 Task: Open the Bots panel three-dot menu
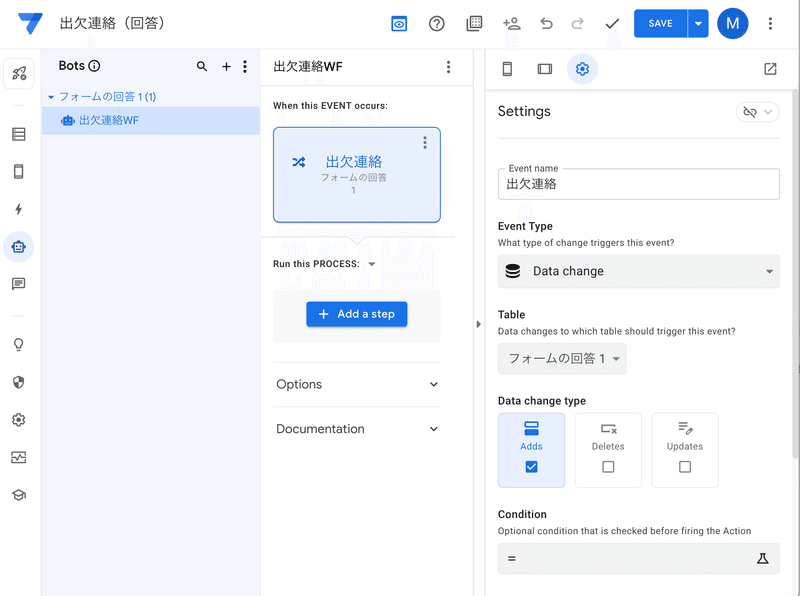pos(245,66)
